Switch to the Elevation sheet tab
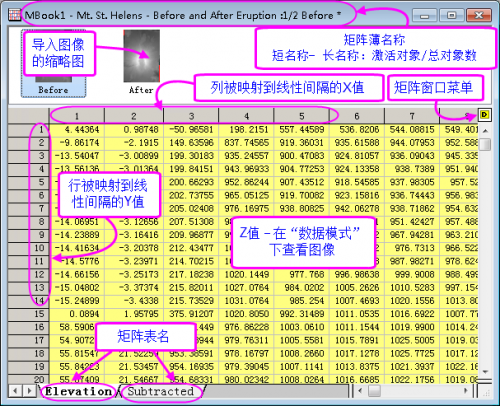 click(x=79, y=391)
